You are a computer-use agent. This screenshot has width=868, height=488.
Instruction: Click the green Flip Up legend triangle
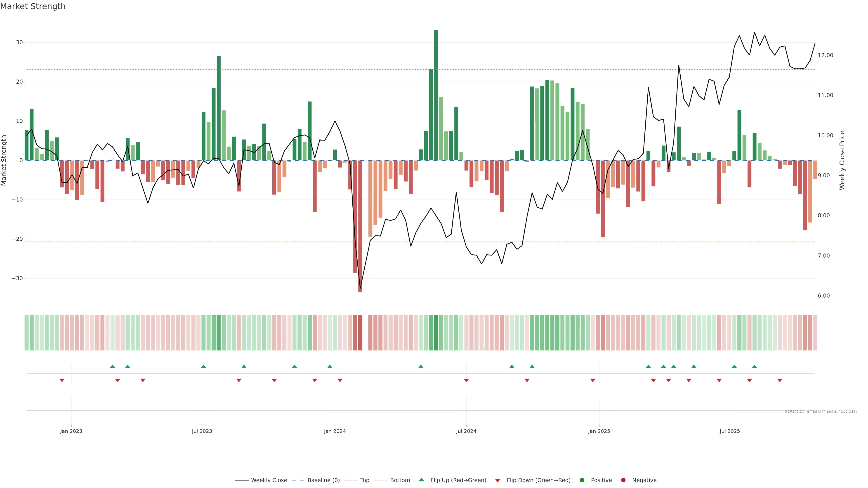pos(421,480)
